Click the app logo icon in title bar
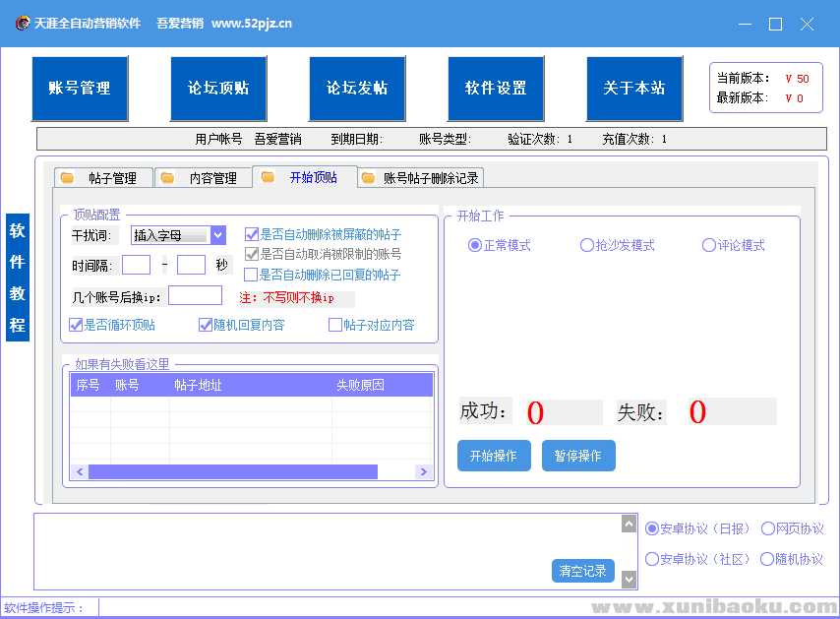Viewport: 840px width, 619px height. tap(21, 24)
